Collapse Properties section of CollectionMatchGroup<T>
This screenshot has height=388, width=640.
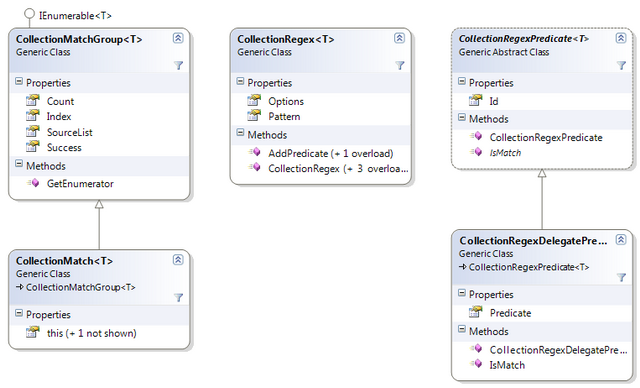pos(19,81)
